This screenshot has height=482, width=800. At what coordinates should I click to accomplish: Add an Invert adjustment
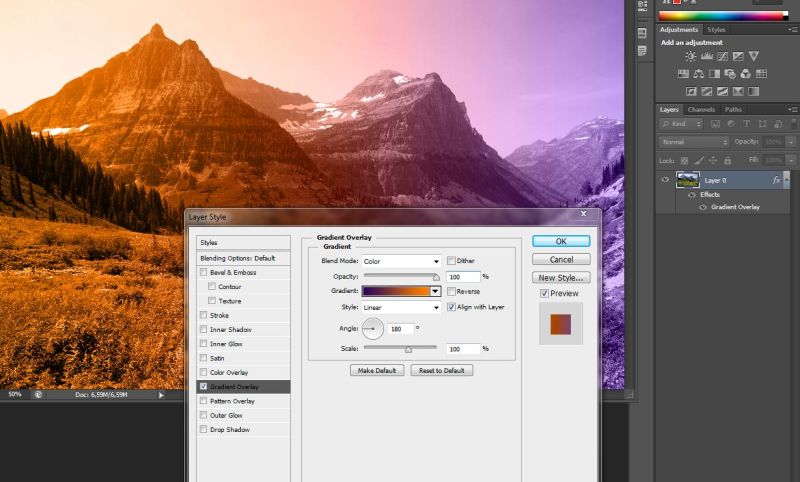[x=691, y=91]
